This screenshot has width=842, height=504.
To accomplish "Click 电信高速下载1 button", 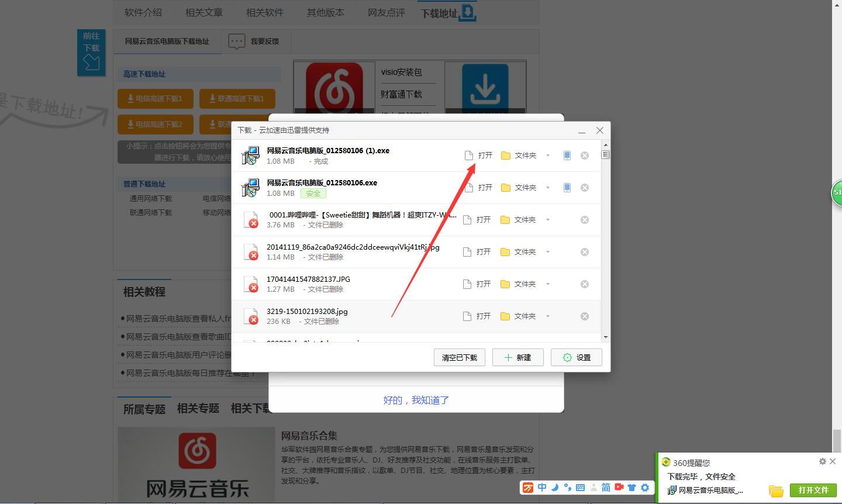I will click(156, 99).
